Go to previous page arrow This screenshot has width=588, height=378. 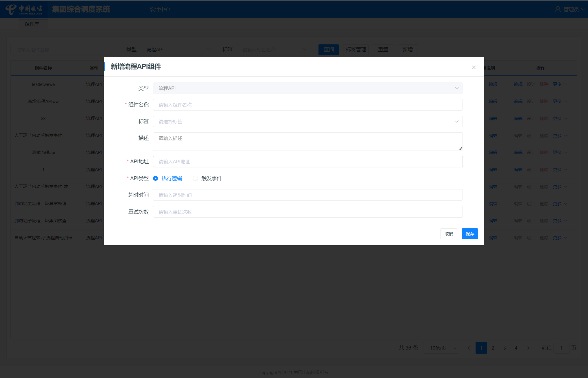pyautogui.click(x=469, y=348)
